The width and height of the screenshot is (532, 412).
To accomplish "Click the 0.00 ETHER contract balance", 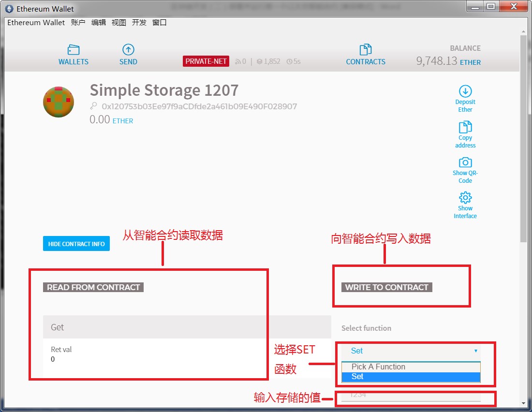I will (111, 120).
